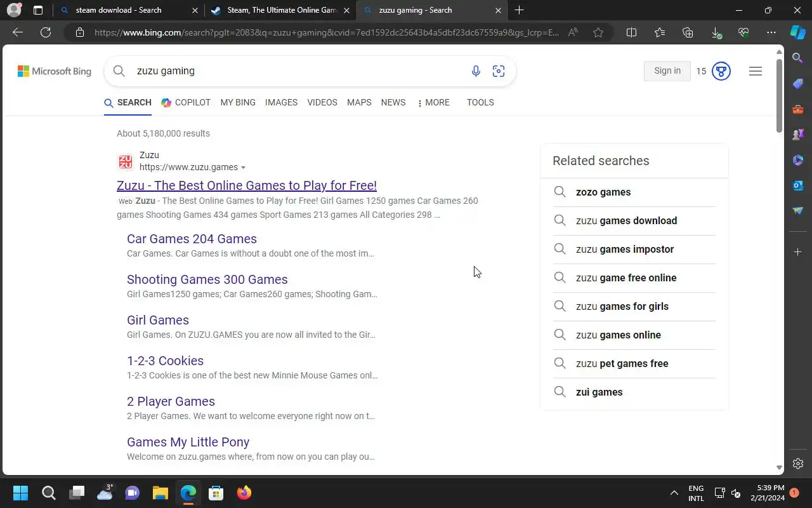Open a new browser tab
This screenshot has height=508, width=812.
[x=520, y=10]
